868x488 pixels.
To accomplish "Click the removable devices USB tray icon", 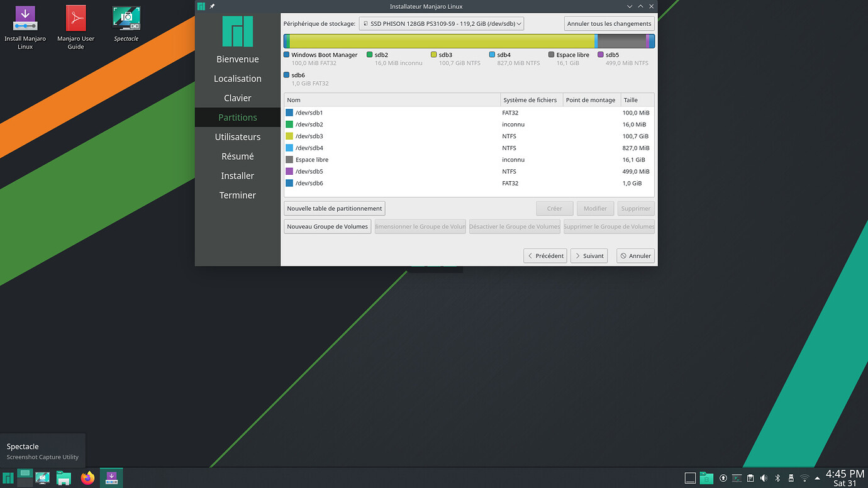I will [791, 479].
